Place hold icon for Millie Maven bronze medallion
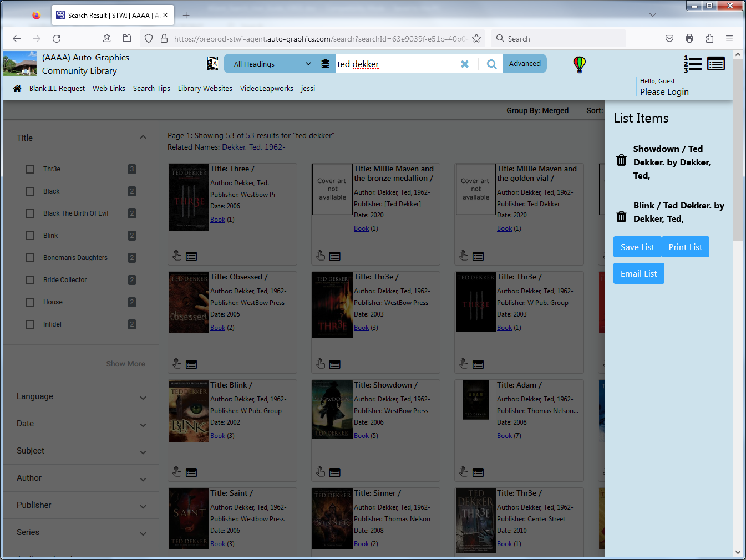 pos(321,256)
